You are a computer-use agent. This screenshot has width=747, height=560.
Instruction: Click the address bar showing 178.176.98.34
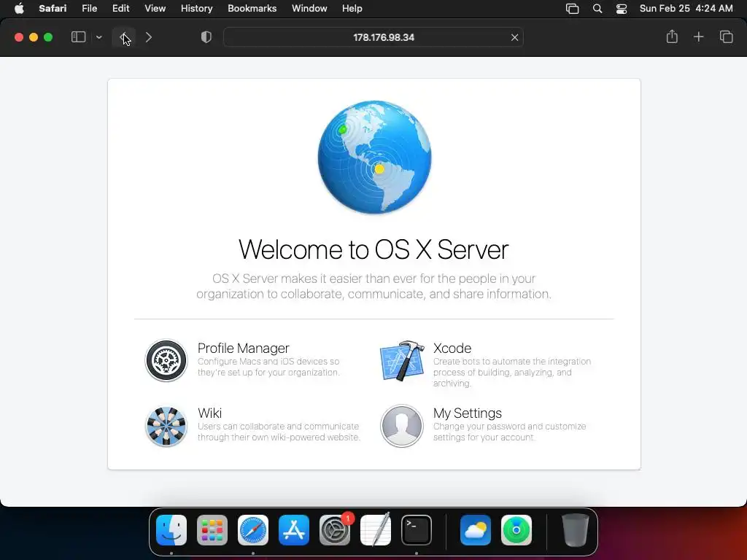coord(373,37)
